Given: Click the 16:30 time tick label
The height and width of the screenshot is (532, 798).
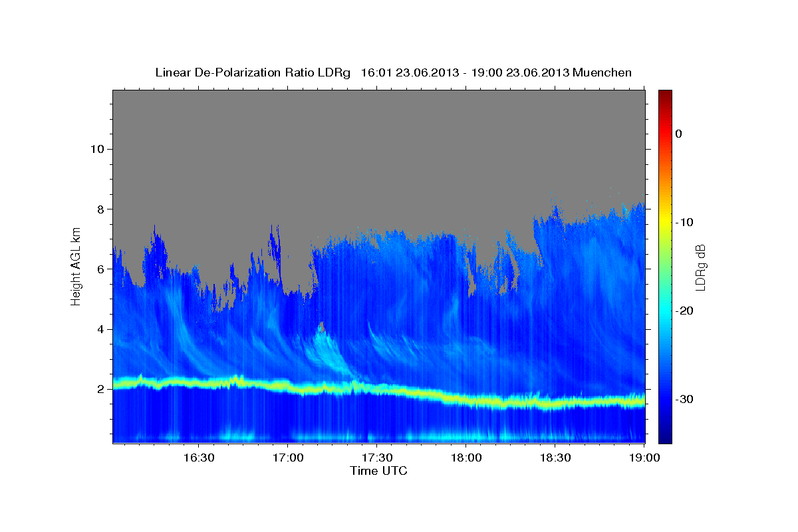Looking at the screenshot, I should point(198,458).
